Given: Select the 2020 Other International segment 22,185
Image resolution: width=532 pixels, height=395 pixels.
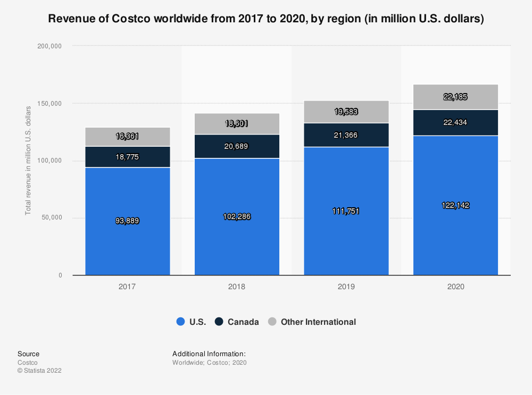Looking at the screenshot, I should [456, 97].
